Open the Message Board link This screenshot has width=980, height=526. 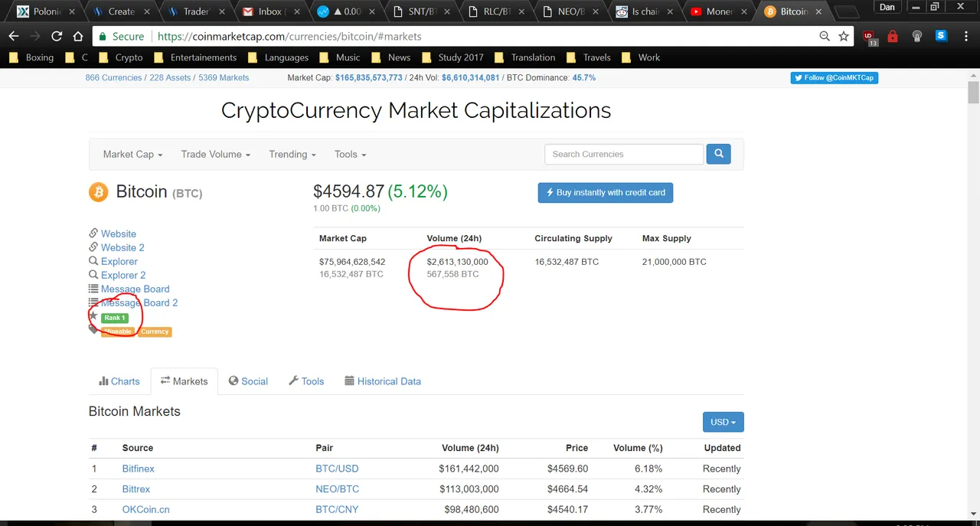pos(136,289)
